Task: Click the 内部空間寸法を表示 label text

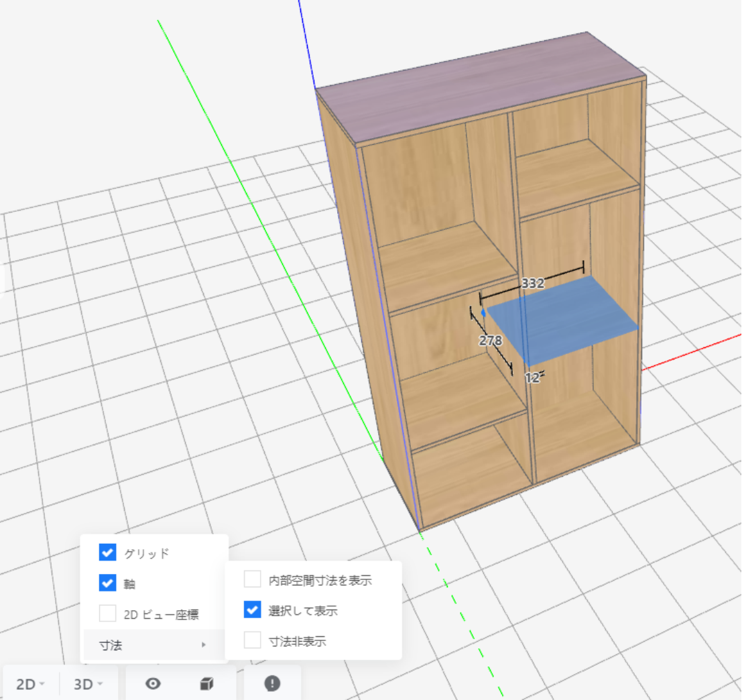Action: pyautogui.click(x=320, y=580)
